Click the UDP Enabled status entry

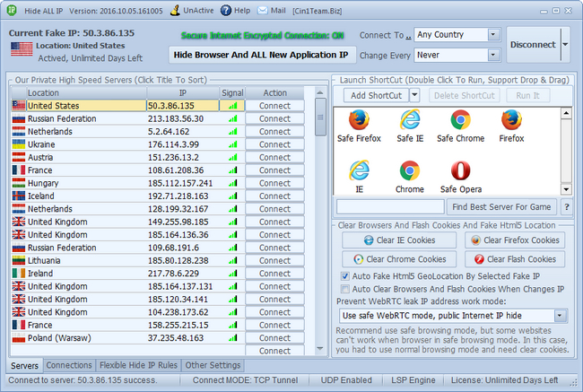346,380
